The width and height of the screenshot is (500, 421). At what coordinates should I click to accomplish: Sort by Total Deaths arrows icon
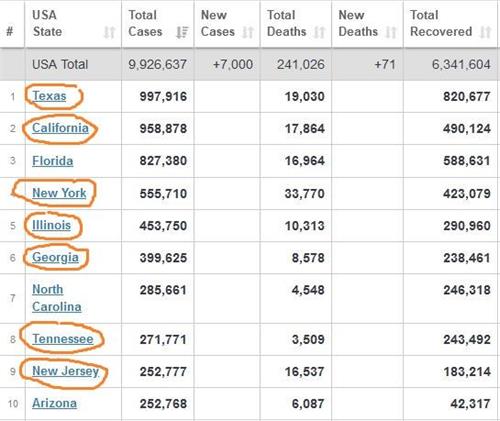click(319, 32)
